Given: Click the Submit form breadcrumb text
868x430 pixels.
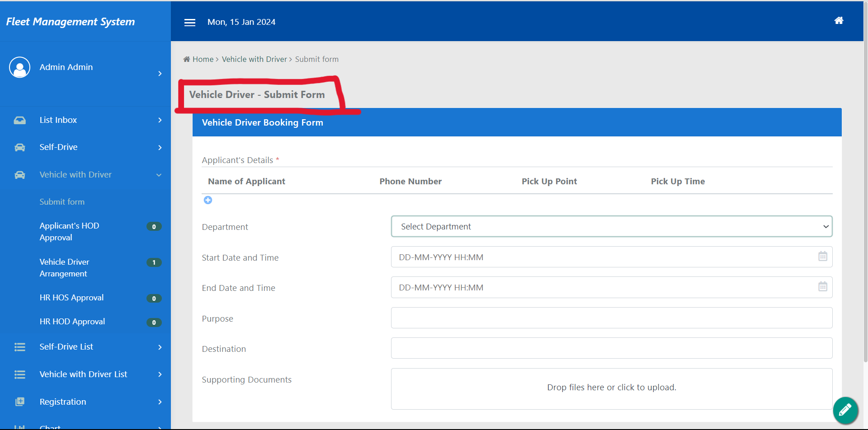Looking at the screenshot, I should pyautogui.click(x=317, y=59).
